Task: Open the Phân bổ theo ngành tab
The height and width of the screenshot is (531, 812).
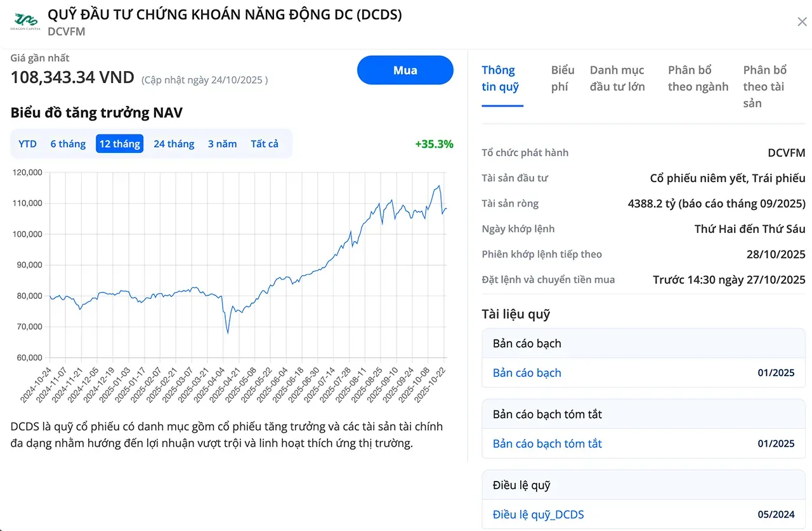Action: [697, 78]
